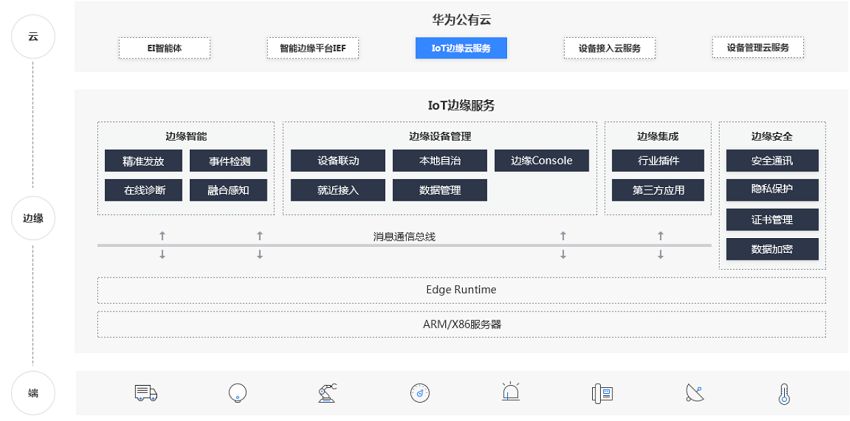Select the 端 layer circle
Screen dimensions: 850x421
33,393
